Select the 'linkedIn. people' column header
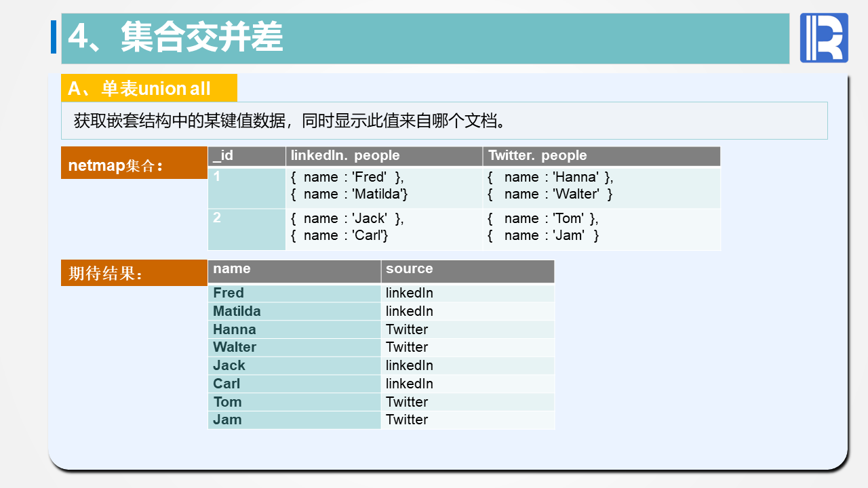Screen dimensions: 868x488 384,156
